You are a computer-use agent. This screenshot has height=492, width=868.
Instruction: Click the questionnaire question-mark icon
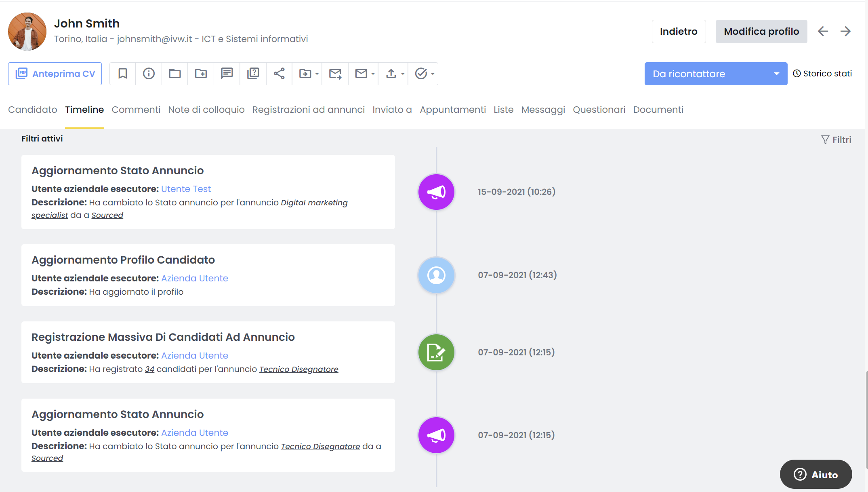(253, 74)
